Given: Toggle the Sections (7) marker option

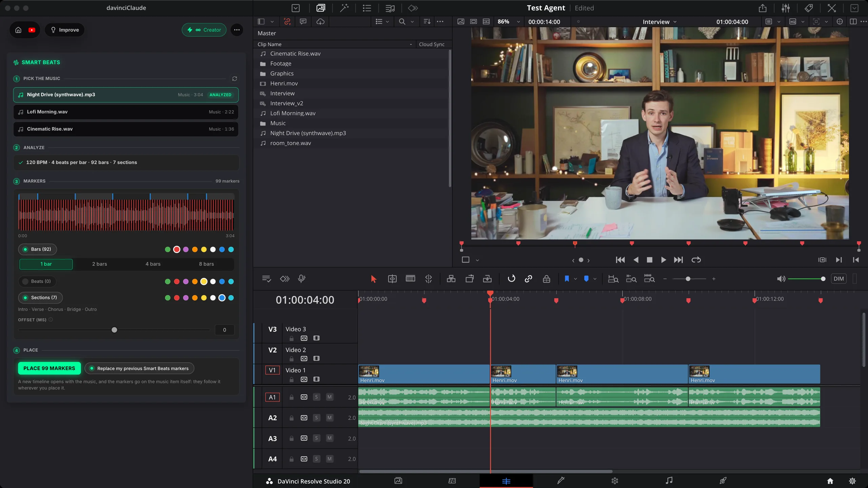Looking at the screenshot, I should point(40,298).
